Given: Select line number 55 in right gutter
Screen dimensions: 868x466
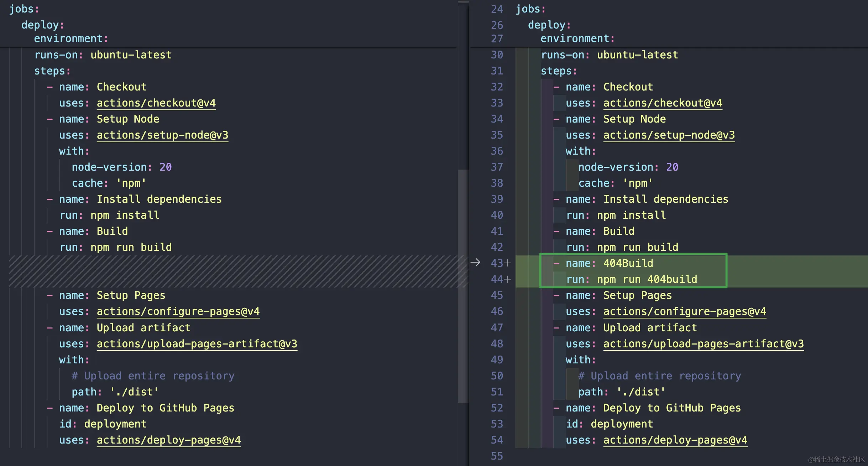Looking at the screenshot, I should click(497, 456).
